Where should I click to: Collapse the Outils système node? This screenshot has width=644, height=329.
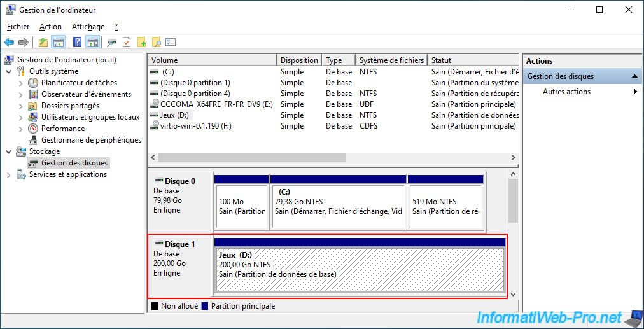click(x=9, y=71)
